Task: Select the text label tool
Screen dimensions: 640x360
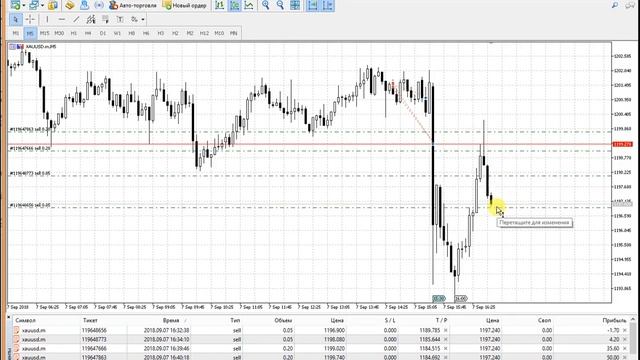Action: pyautogui.click(x=120, y=19)
